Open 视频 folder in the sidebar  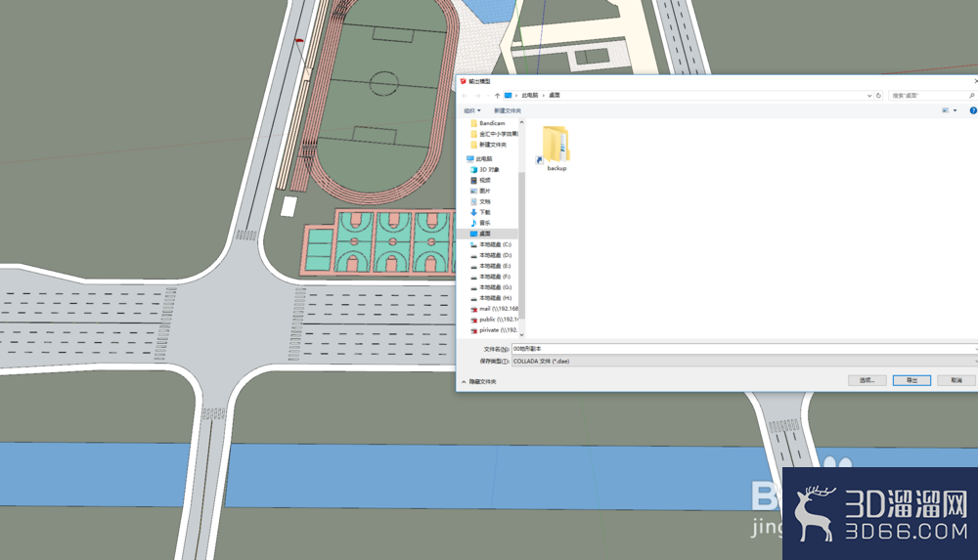click(480, 180)
